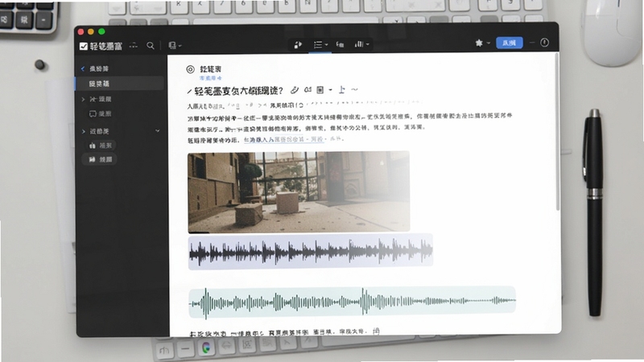
Task: Click the formatting icon next to list icon
Action: coord(340,44)
